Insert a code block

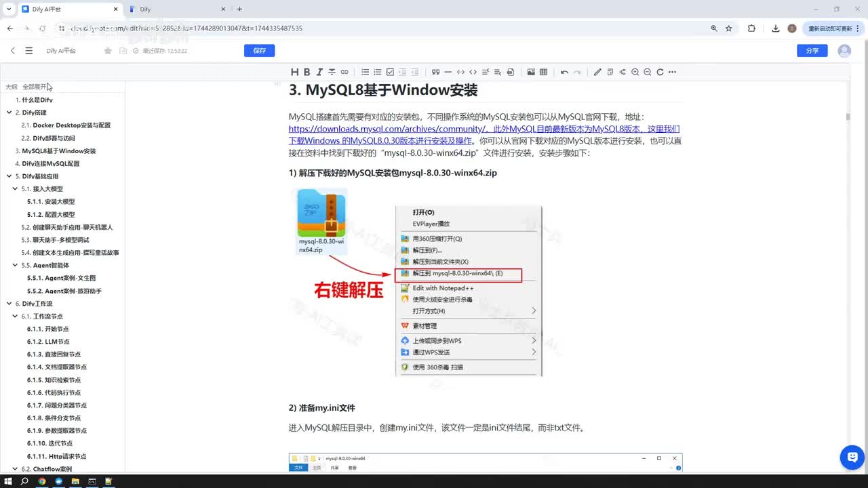[473, 72]
